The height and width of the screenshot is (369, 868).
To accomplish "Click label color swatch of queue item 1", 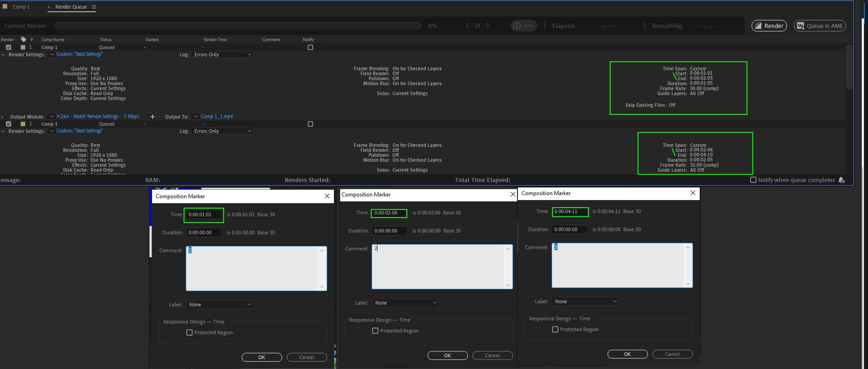I will click(23, 47).
